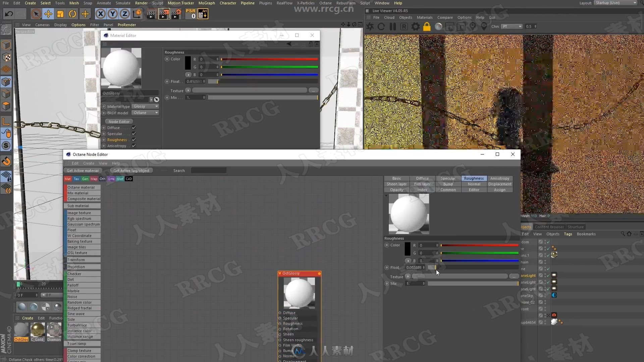Click the Move tool icon
Screen dimensions: 644x362
pos(48,15)
